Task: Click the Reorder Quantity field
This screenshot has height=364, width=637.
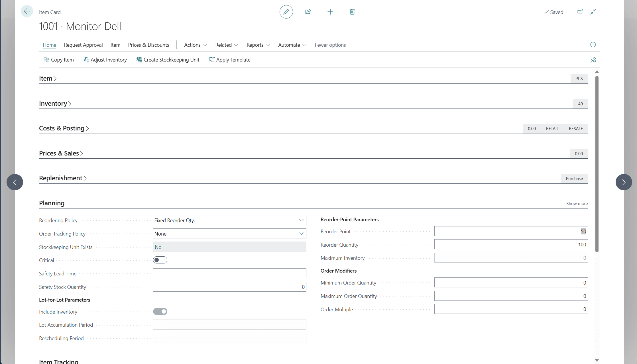Action: click(511, 245)
